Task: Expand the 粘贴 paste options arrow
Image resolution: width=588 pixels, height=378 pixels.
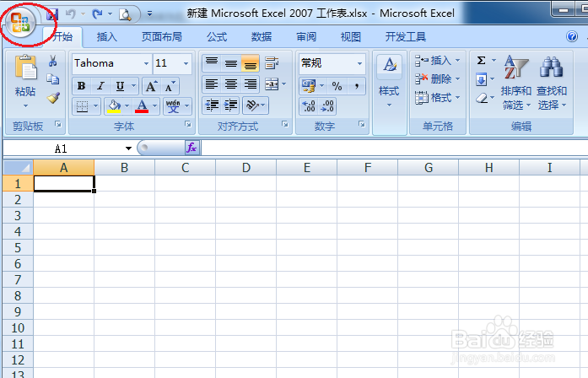Action: pyautogui.click(x=25, y=106)
